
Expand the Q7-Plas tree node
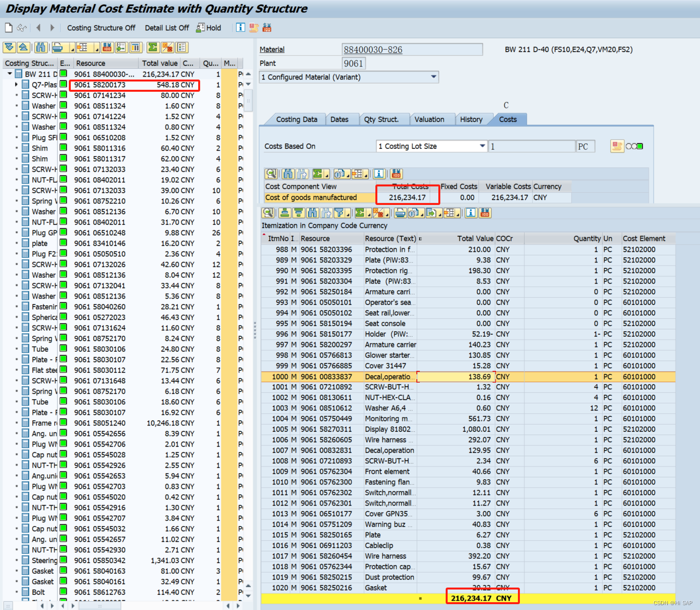click(16, 84)
